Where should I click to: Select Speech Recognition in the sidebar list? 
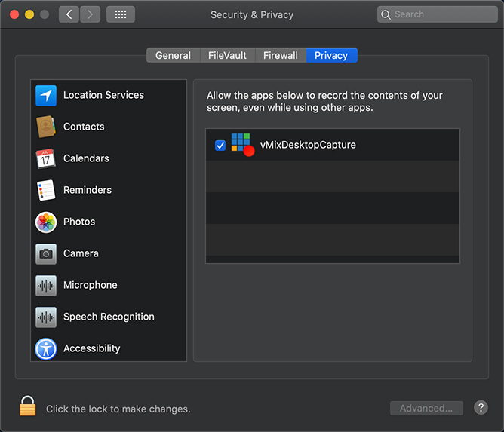pyautogui.click(x=109, y=317)
